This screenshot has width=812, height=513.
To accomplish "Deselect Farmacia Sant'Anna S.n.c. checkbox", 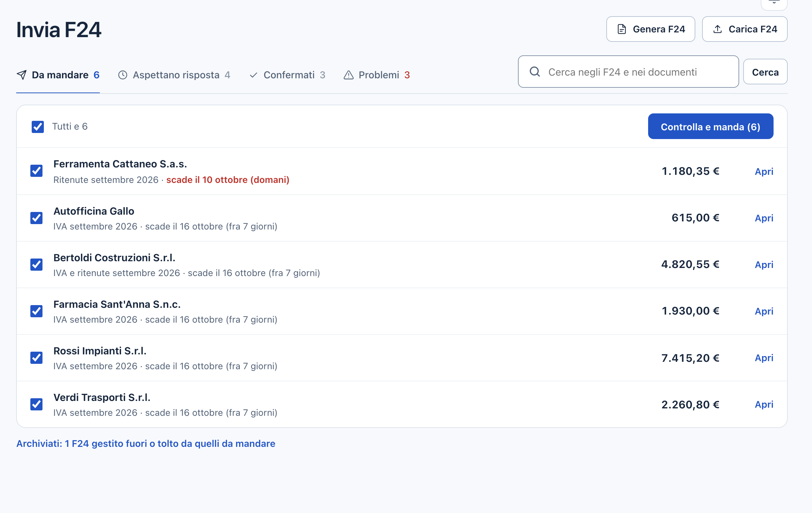I will click(x=36, y=311).
